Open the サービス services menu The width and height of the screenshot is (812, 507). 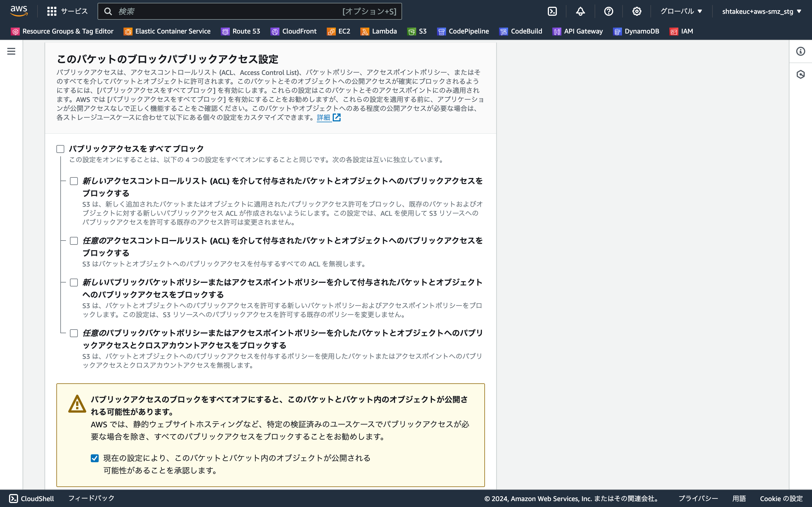pyautogui.click(x=67, y=11)
